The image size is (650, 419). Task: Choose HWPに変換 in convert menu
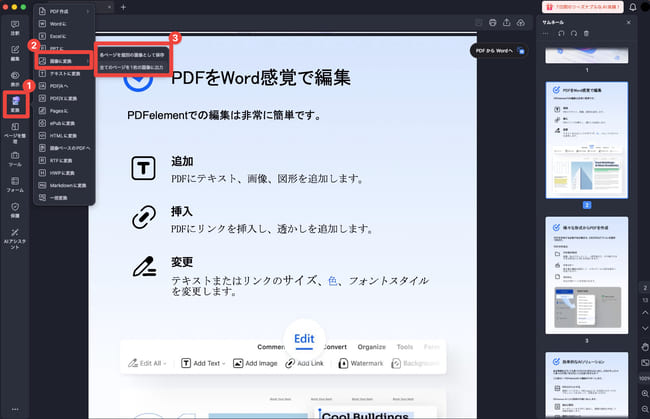point(64,173)
